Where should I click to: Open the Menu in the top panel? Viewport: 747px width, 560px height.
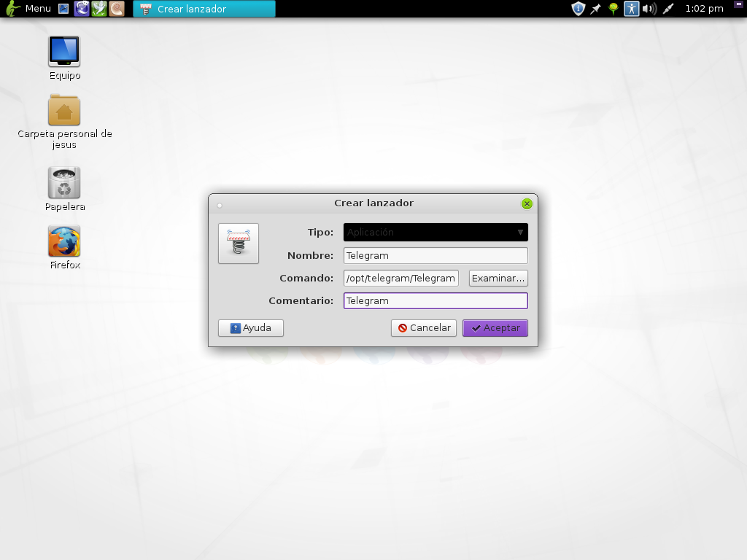coord(29,9)
